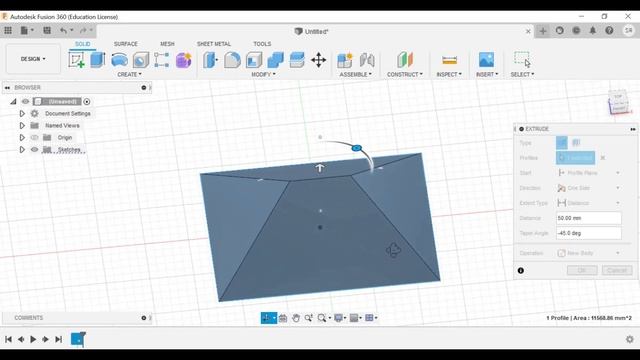Click the Save icon
This screenshot has width=640, height=360.
tap(47, 31)
